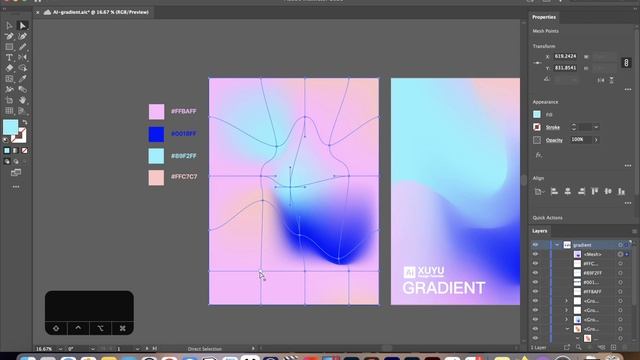Image resolution: width=640 pixels, height=360 pixels.
Task: Click Vertical Align Top icon
Action: pos(595,191)
